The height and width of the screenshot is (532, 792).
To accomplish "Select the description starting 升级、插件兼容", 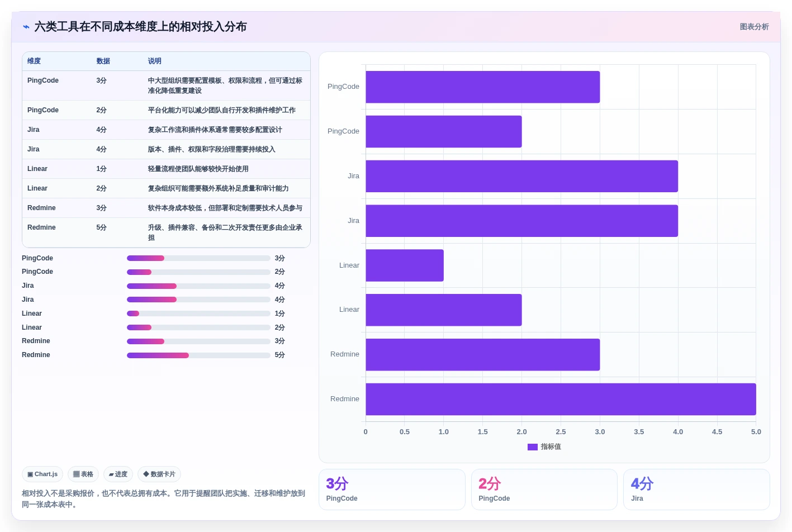I will tap(225, 232).
